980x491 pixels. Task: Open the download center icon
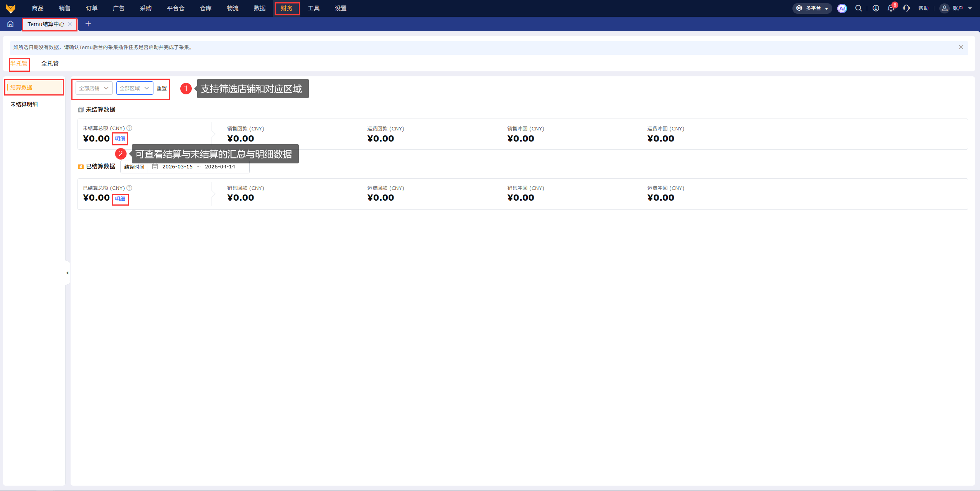876,8
